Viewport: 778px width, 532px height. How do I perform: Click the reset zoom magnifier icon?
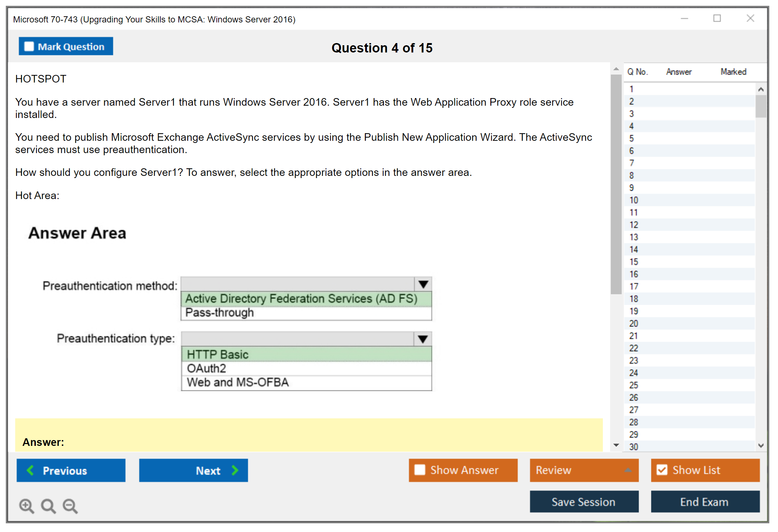tap(48, 506)
